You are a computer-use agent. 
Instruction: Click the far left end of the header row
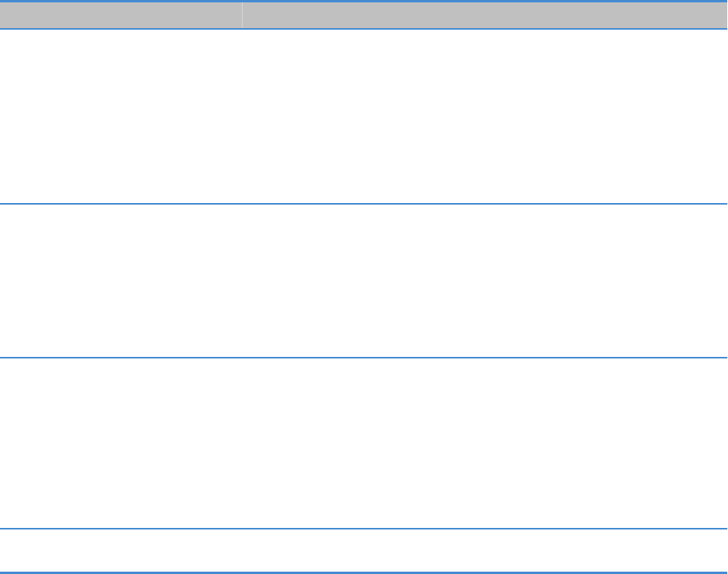(x=5, y=15)
